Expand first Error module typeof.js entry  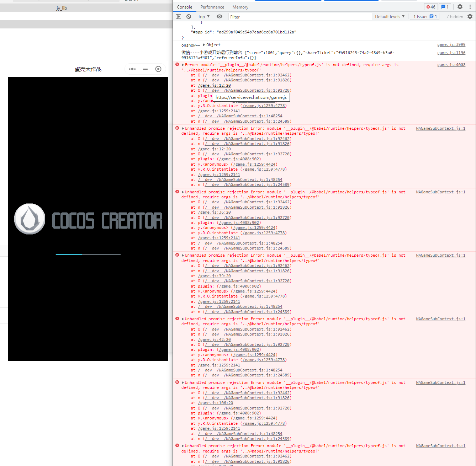pyautogui.click(x=183, y=65)
